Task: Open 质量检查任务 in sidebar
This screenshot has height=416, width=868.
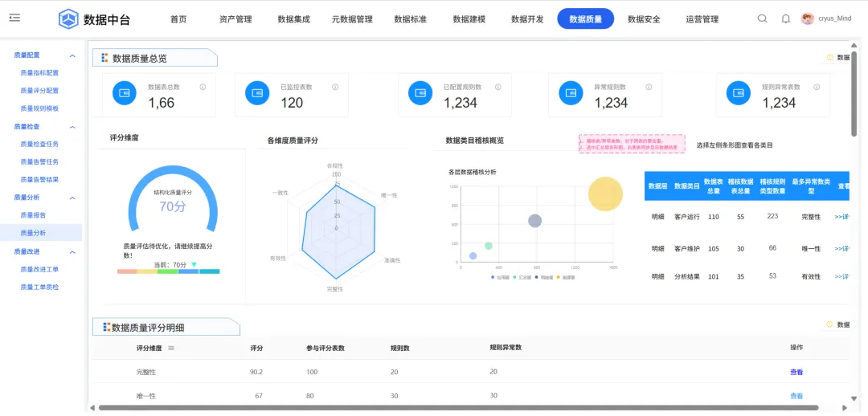Action: 39,144
